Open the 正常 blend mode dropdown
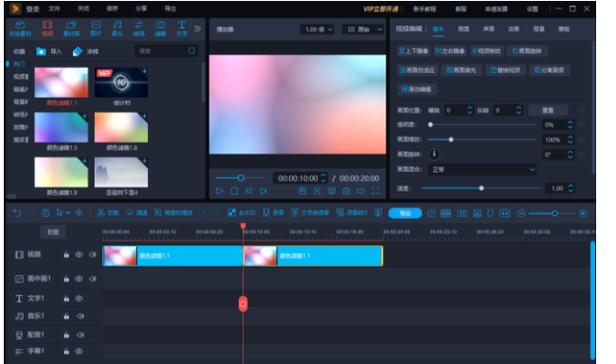 click(483, 170)
